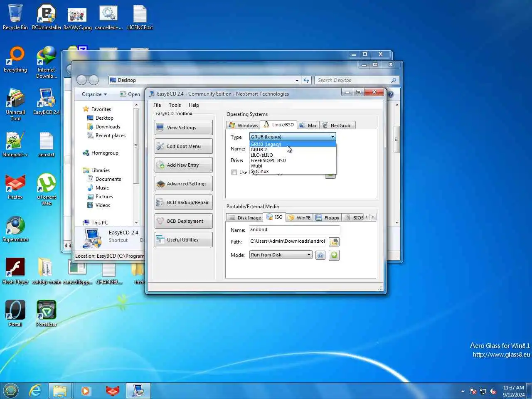Screen dimensions: 532x399
Task: Open Notepad++ desktop icon
Action: pyautogui.click(x=15, y=144)
